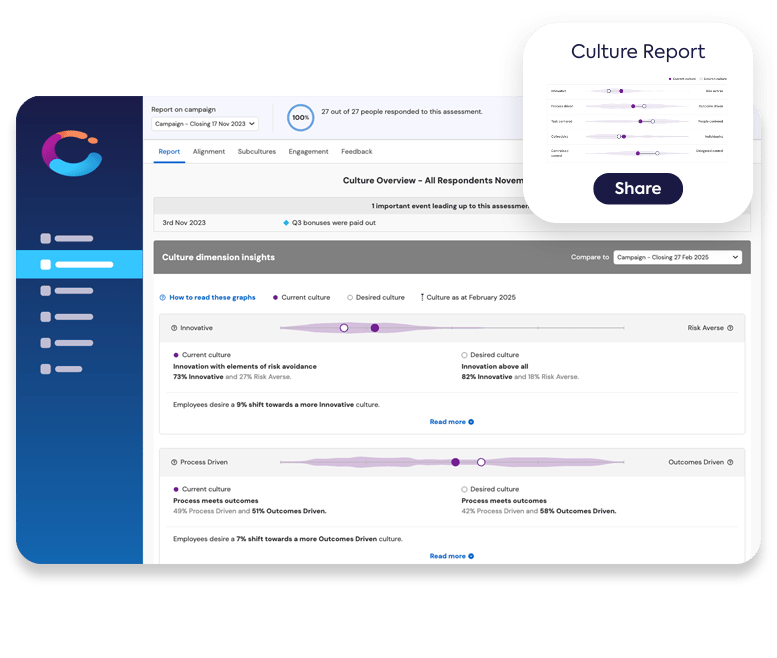This screenshot has width=777, height=658.
Task: Click the 100% response progress circle
Action: tap(300, 117)
